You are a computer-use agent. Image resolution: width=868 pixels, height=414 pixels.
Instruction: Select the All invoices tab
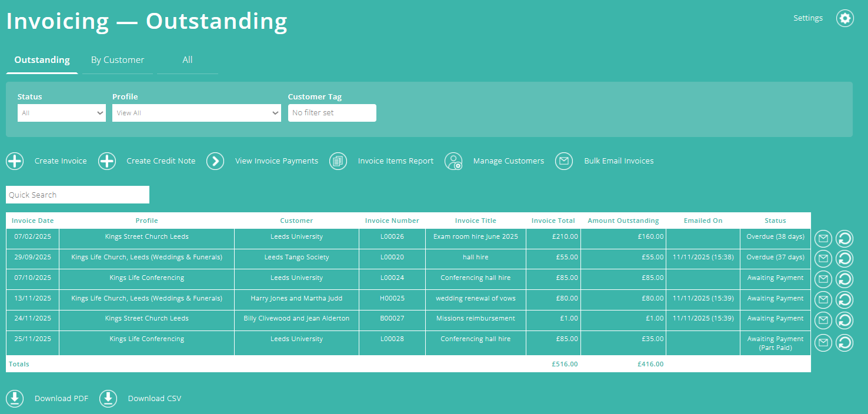(187, 59)
